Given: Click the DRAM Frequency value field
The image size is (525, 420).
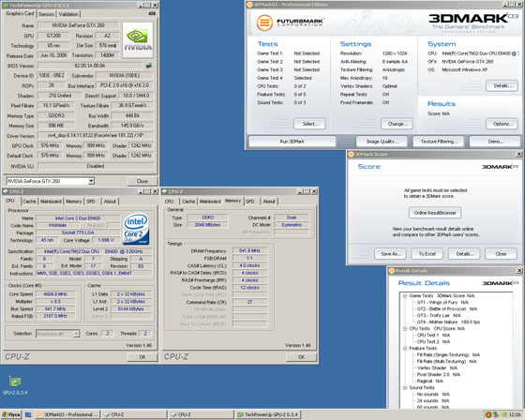Looking at the screenshot, I should (x=249, y=250).
